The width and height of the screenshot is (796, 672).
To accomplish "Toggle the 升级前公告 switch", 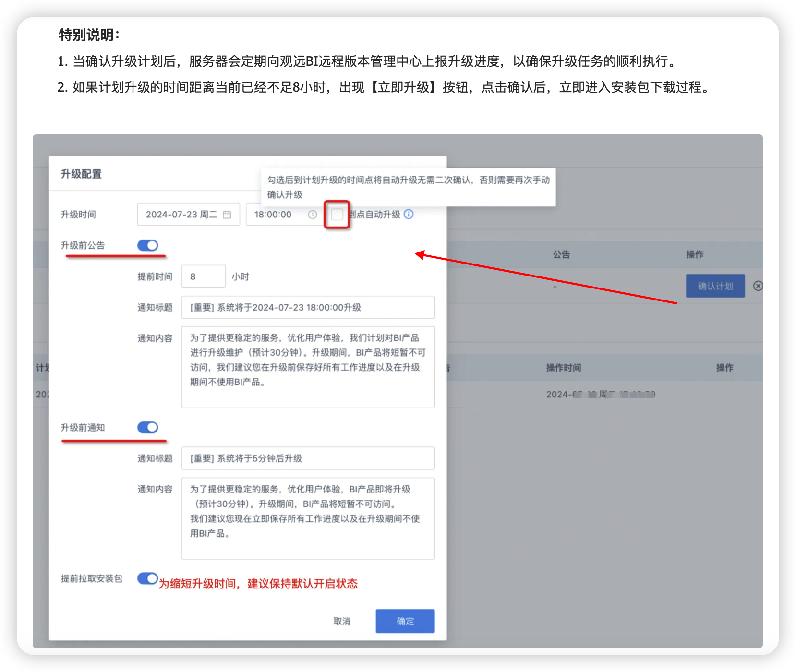I will pyautogui.click(x=148, y=245).
